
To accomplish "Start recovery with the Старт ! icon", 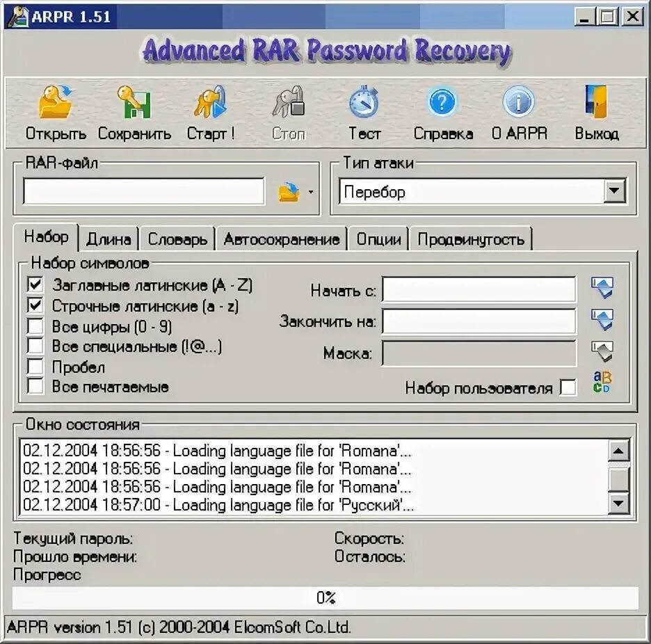I will pyautogui.click(x=210, y=102).
